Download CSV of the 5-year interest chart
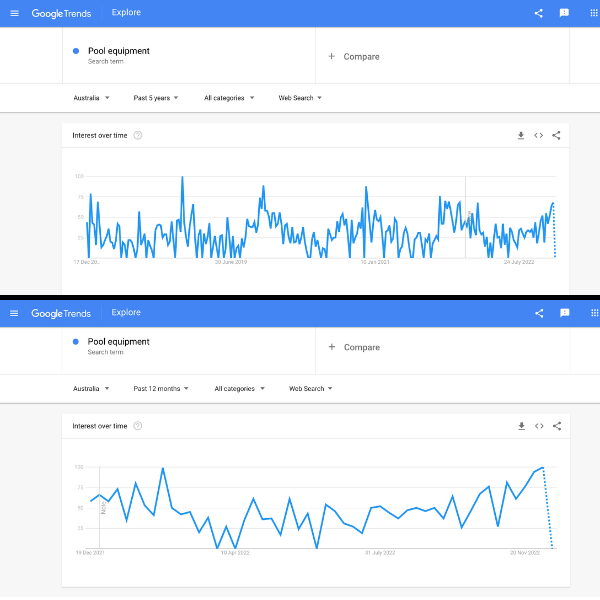The width and height of the screenshot is (600, 600). 521,135
